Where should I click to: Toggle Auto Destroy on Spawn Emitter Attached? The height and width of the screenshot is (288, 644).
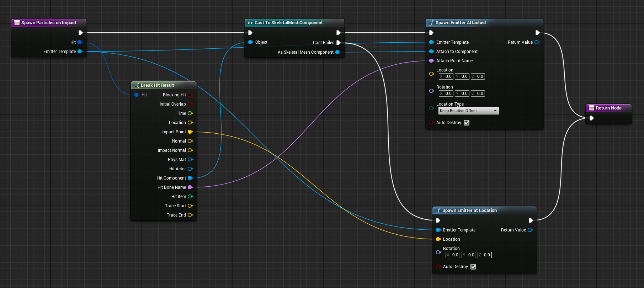coord(467,123)
